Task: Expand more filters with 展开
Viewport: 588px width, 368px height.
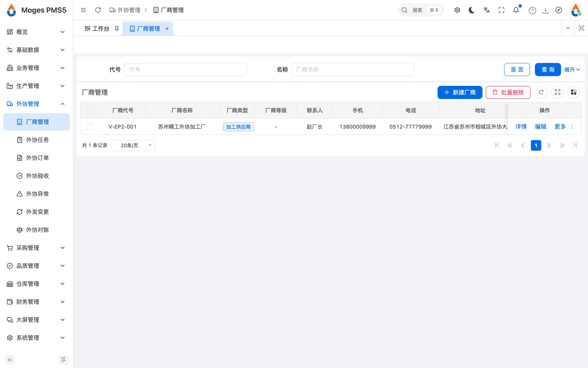Action: coord(572,70)
